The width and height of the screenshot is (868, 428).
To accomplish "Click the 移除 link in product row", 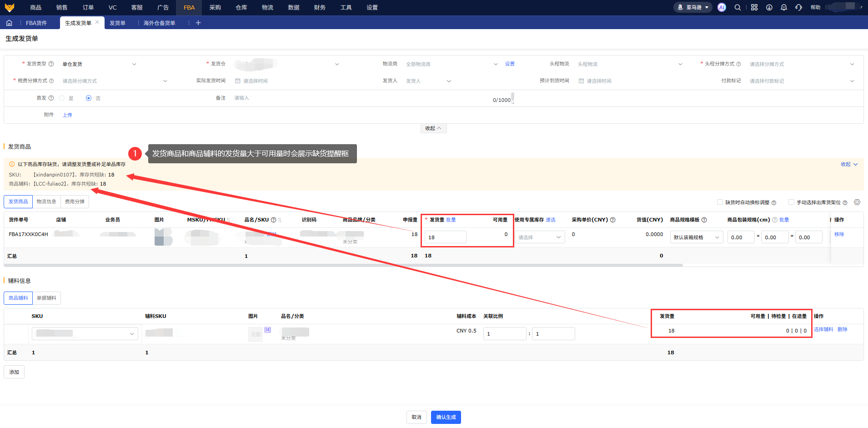I will point(839,234).
